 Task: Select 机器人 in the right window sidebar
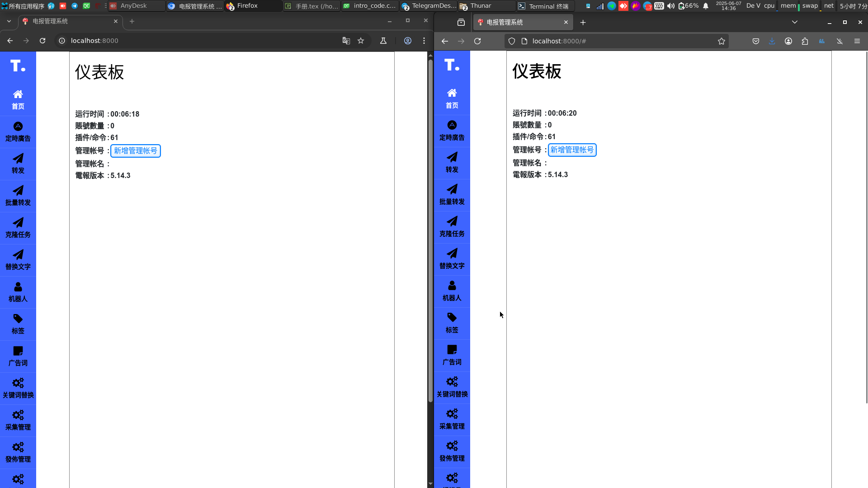click(452, 291)
